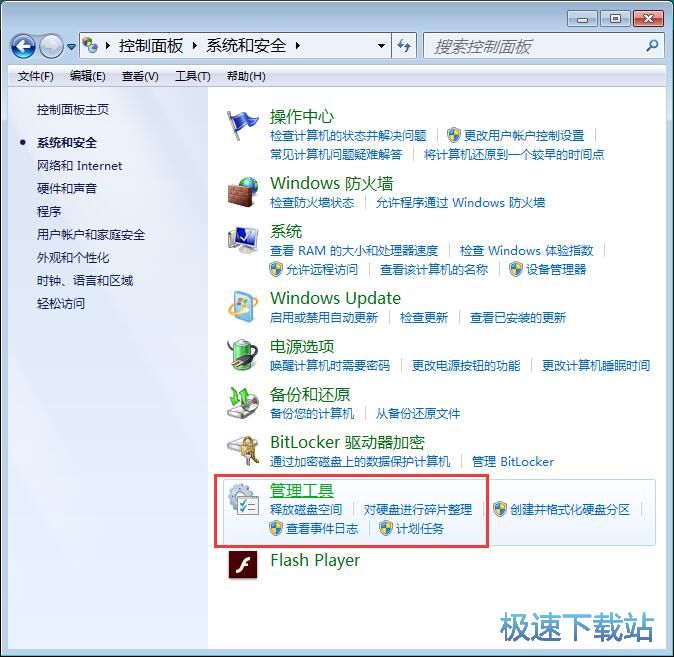Click 启用或禁用自动更新 link
Screen dimensions: 674x657
click(324, 318)
